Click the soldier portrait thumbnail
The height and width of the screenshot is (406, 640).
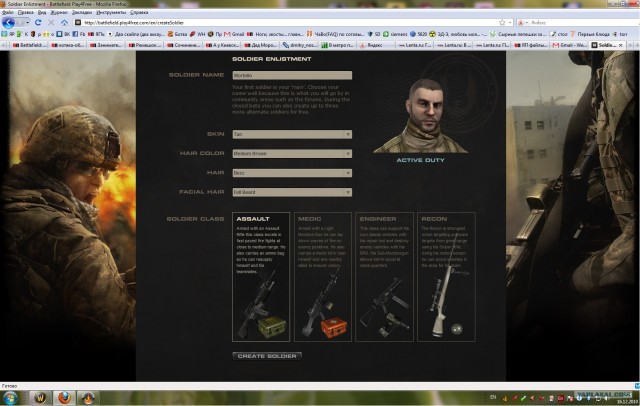click(x=420, y=116)
